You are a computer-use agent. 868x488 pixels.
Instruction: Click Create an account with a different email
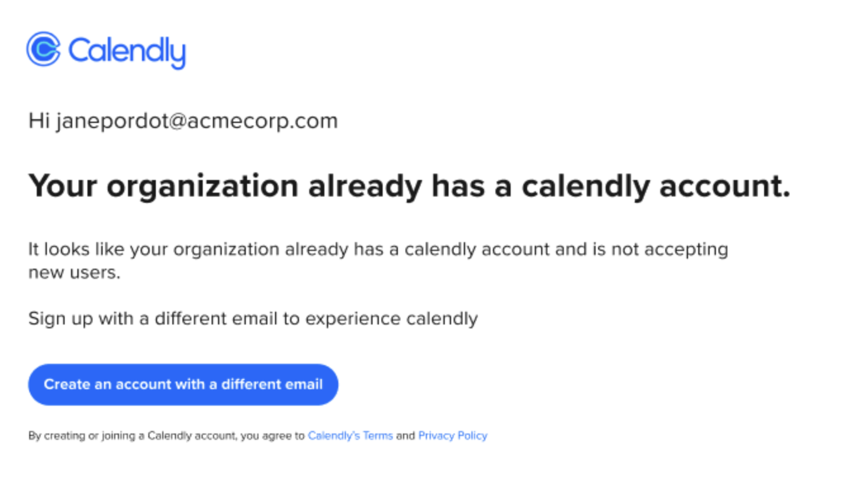tap(183, 384)
